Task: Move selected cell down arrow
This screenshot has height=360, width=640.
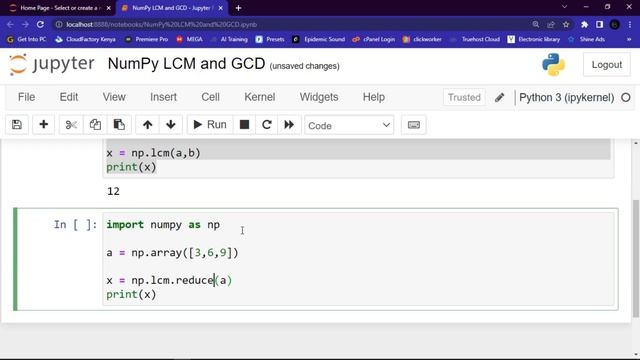Action: click(x=171, y=124)
